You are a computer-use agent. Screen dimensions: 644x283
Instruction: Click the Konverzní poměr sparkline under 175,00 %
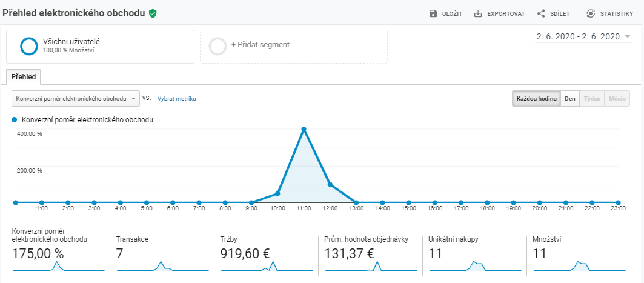pyautogui.click(x=59, y=266)
